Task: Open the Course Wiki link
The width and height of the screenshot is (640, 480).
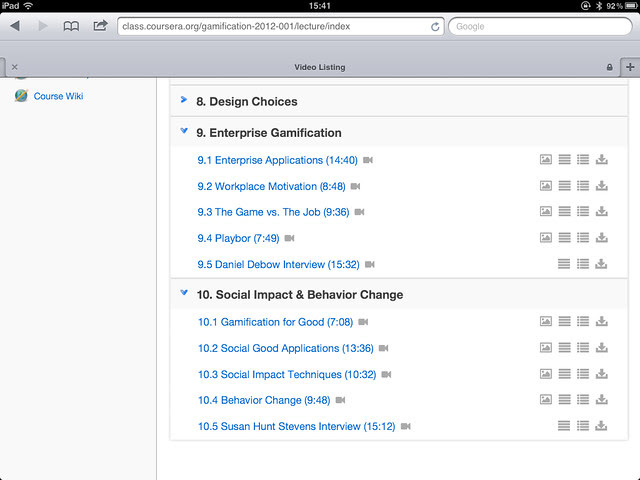Action: (58, 96)
